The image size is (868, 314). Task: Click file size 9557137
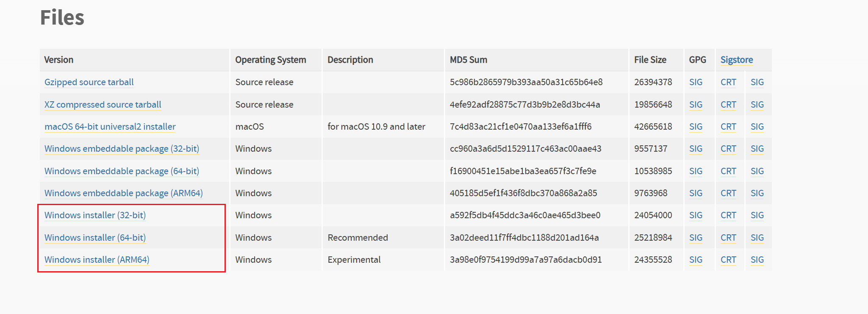click(651, 149)
